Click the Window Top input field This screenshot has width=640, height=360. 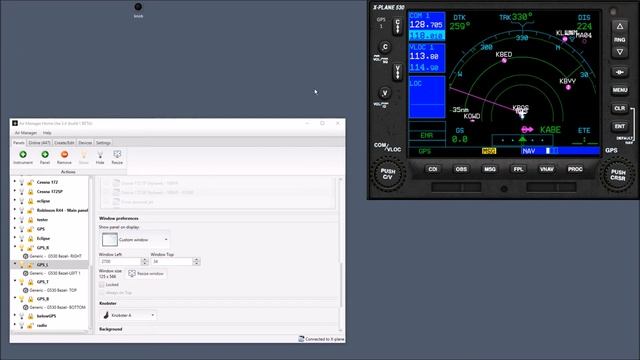click(172, 261)
